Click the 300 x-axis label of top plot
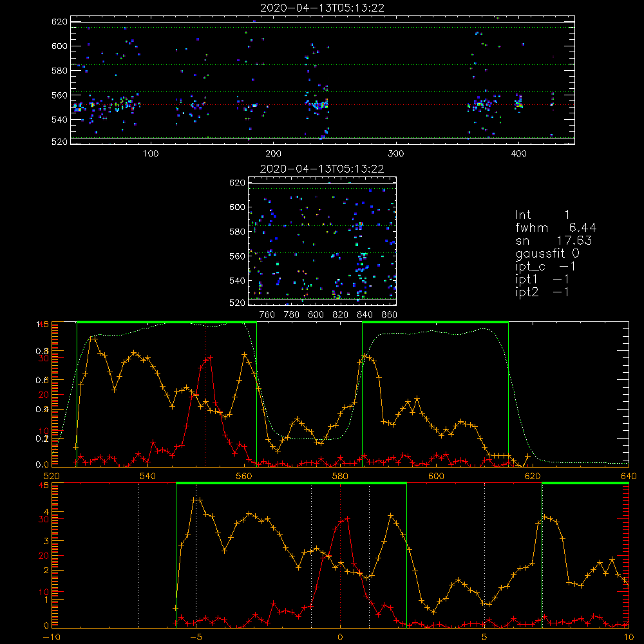This screenshot has width=644, height=644. pyautogui.click(x=396, y=154)
